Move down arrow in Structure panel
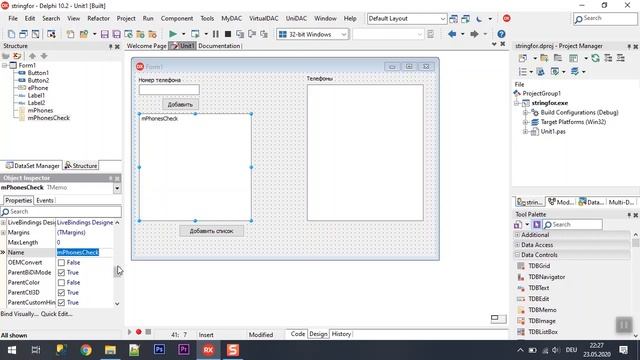The height and width of the screenshot is (360, 640). click(44, 56)
